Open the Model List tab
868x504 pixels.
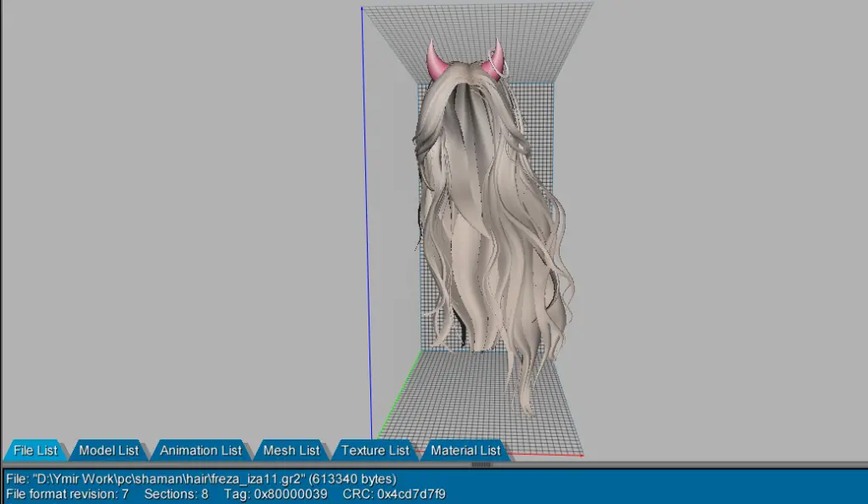pyautogui.click(x=109, y=450)
